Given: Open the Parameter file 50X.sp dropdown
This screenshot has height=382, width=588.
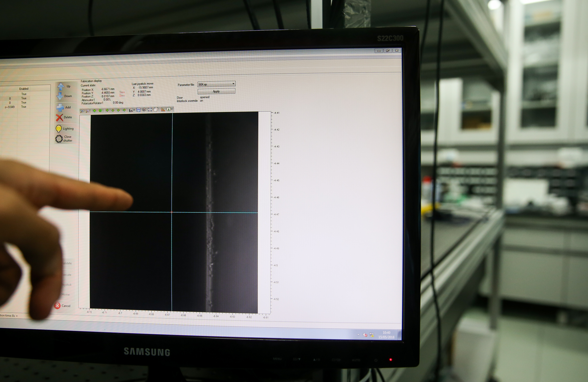Looking at the screenshot, I should 216,84.
